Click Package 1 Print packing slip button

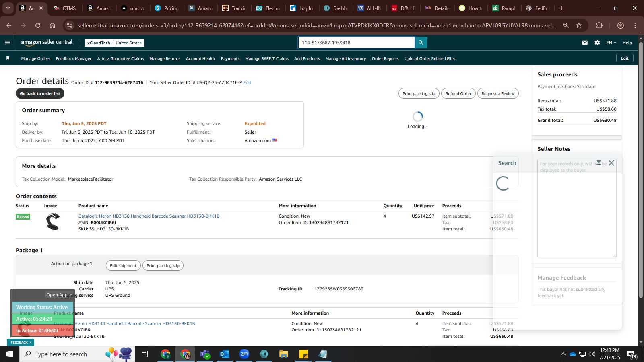click(163, 265)
